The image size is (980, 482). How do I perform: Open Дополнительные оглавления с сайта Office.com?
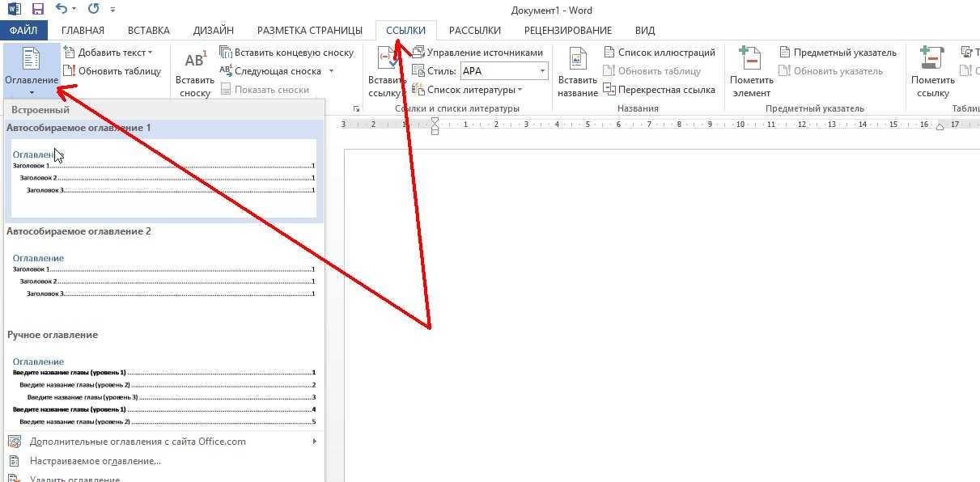[164, 442]
